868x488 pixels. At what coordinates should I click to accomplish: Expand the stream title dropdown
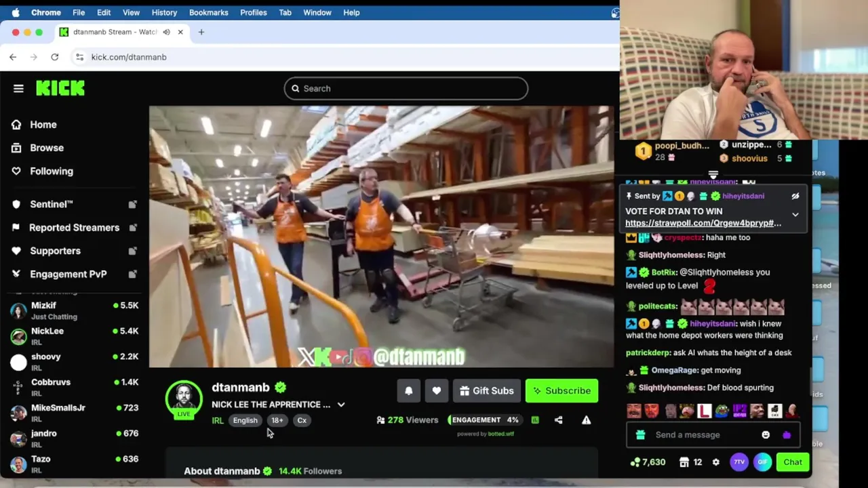click(341, 405)
